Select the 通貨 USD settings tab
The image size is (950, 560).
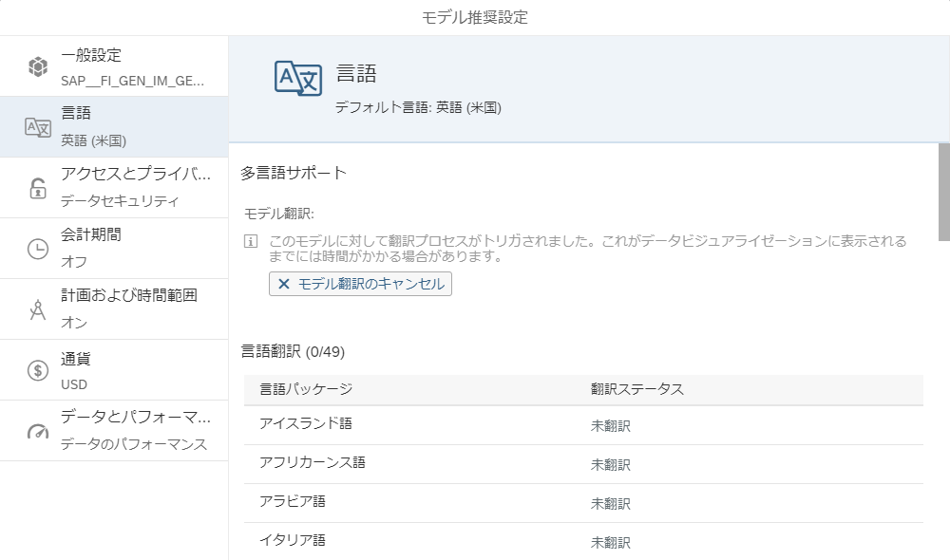(x=131, y=370)
